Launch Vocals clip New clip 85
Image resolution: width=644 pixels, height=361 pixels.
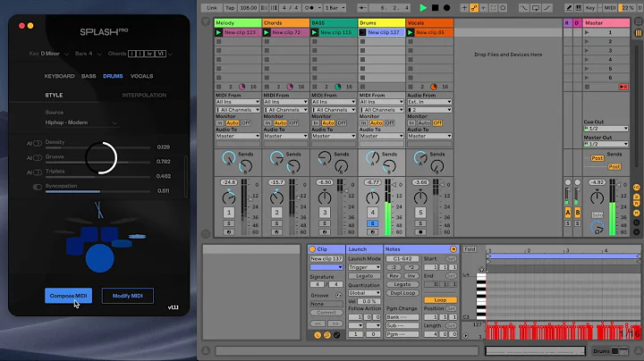click(x=411, y=32)
